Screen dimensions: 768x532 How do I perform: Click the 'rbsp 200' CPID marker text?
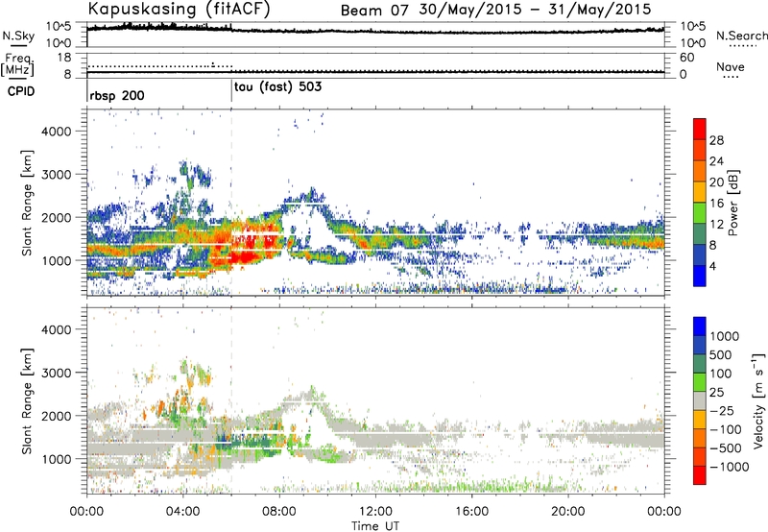click(117, 95)
